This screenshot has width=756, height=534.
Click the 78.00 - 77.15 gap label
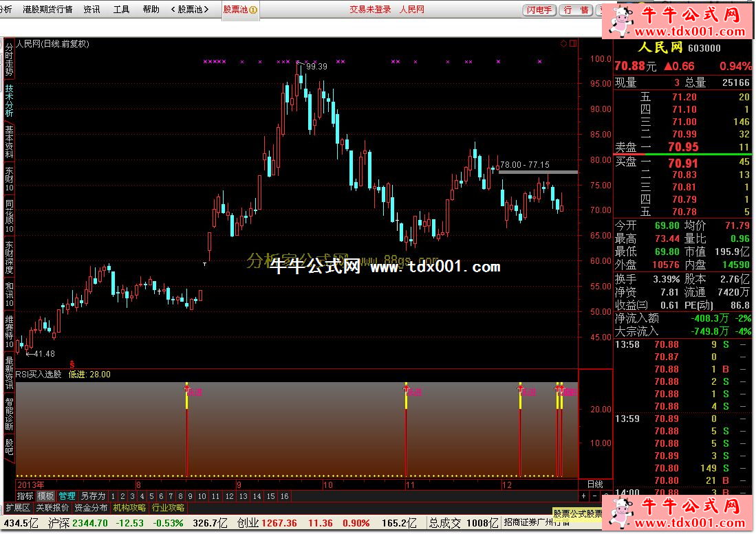[x=525, y=165]
